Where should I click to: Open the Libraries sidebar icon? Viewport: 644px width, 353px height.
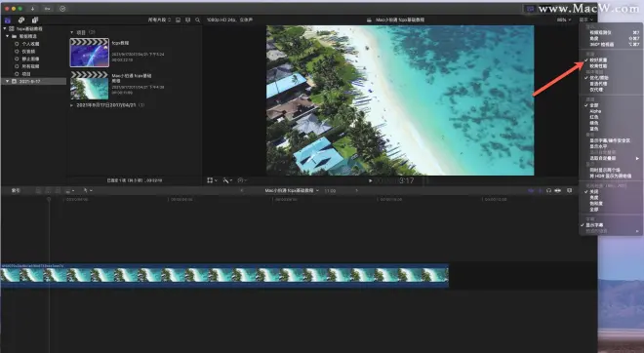click(x=8, y=20)
